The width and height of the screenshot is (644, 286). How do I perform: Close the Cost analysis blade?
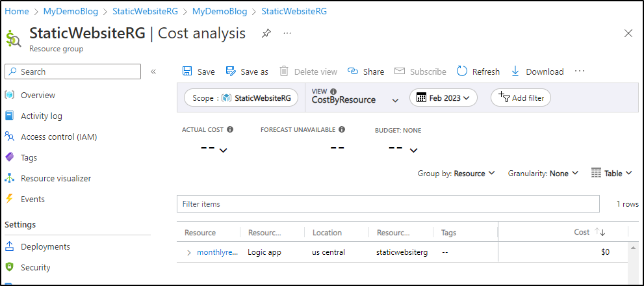tap(628, 33)
